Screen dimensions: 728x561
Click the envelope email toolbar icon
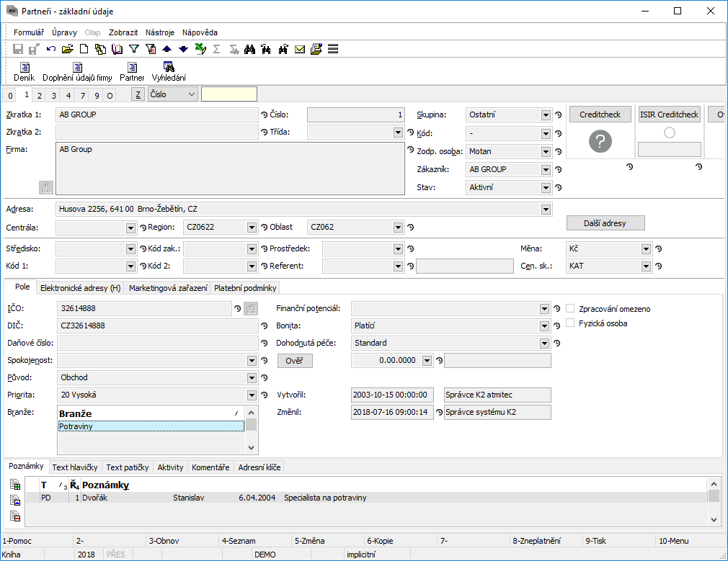click(x=300, y=49)
